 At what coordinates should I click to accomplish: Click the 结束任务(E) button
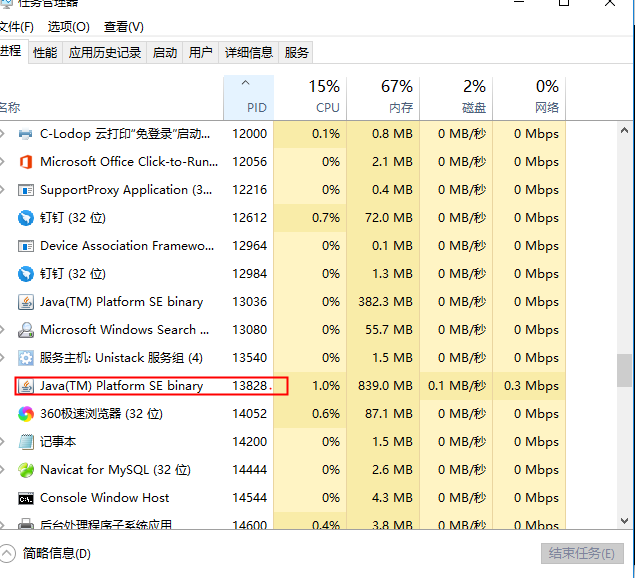tap(582, 553)
